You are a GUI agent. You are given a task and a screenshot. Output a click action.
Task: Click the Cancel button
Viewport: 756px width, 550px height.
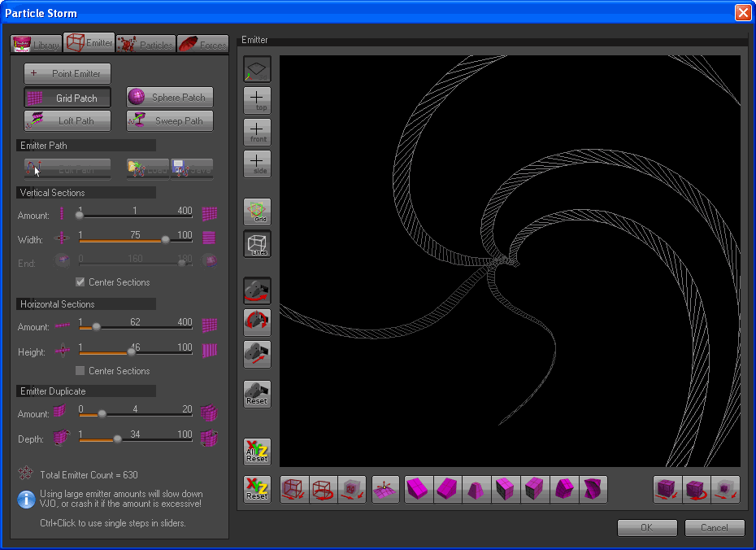tap(714, 528)
